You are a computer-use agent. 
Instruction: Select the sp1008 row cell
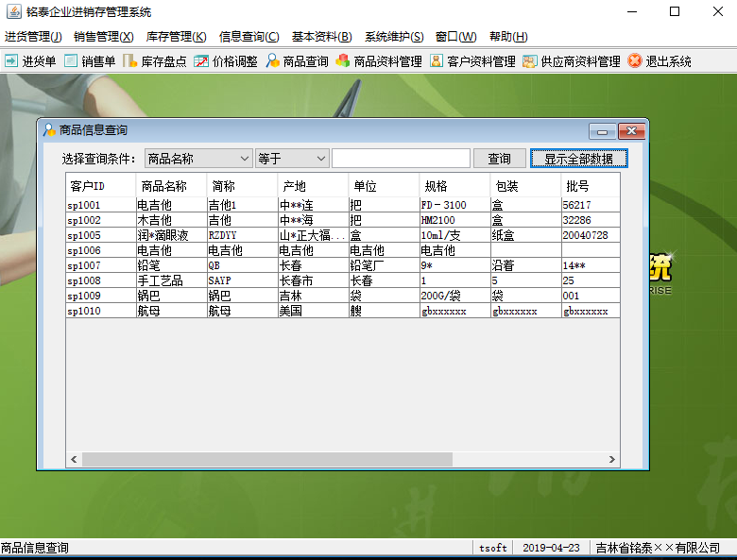100,280
